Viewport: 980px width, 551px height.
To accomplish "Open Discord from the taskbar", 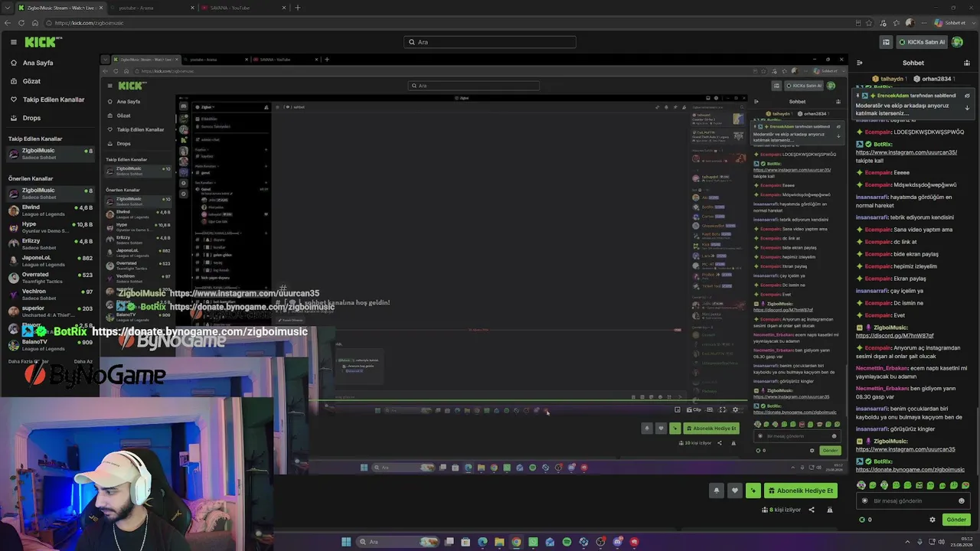I will click(618, 542).
